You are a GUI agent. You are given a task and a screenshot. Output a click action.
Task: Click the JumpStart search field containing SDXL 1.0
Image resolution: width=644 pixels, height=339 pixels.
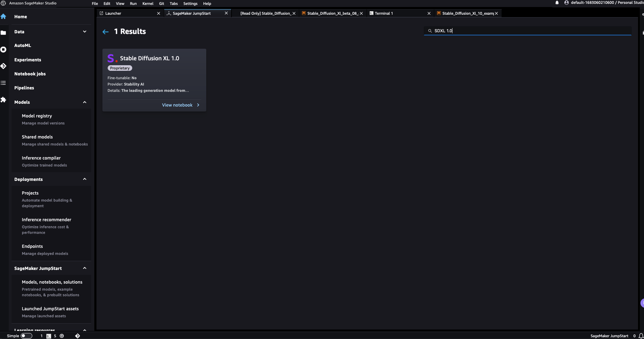[528, 31]
